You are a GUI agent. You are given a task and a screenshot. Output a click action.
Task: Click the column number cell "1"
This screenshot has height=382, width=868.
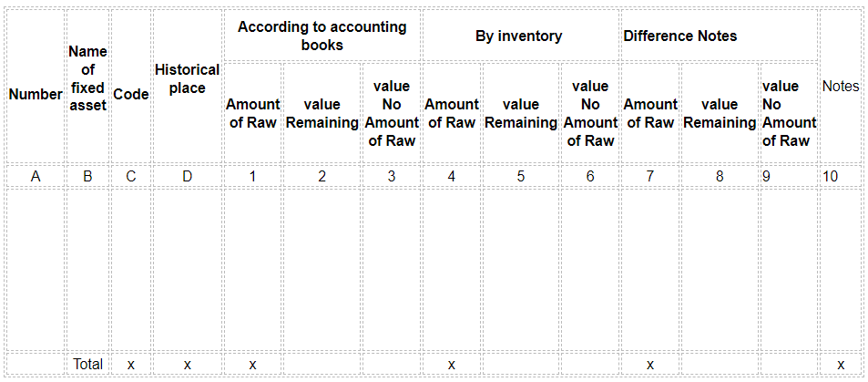pos(252,176)
